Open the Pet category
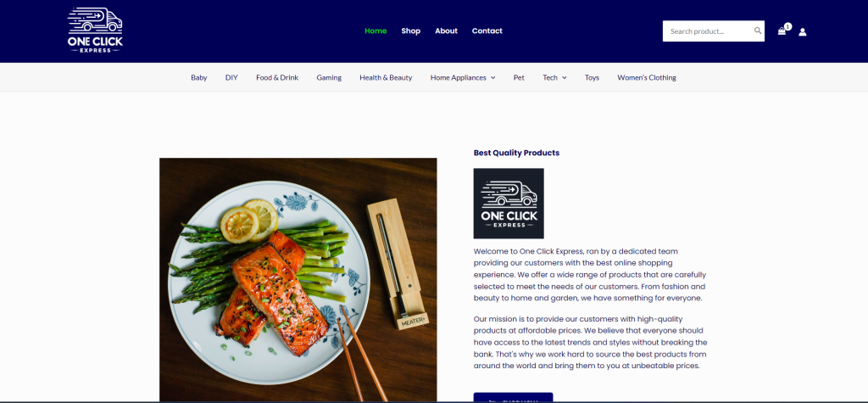The width and height of the screenshot is (868, 403). point(519,77)
